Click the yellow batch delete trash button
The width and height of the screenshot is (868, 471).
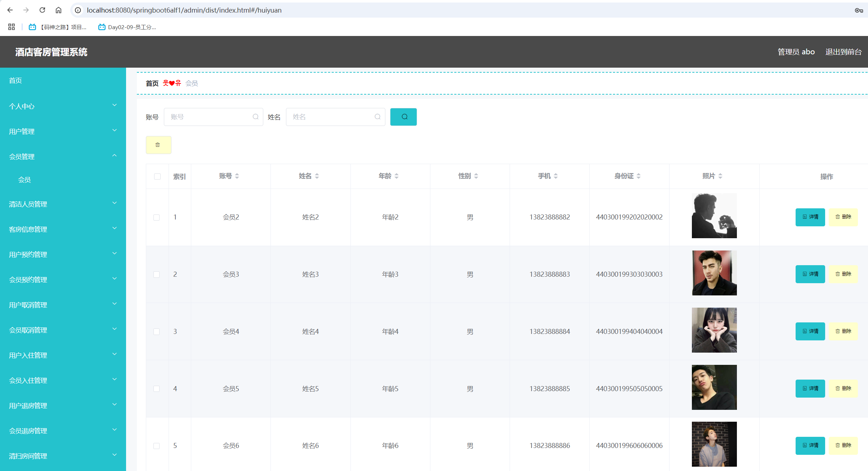(158, 145)
